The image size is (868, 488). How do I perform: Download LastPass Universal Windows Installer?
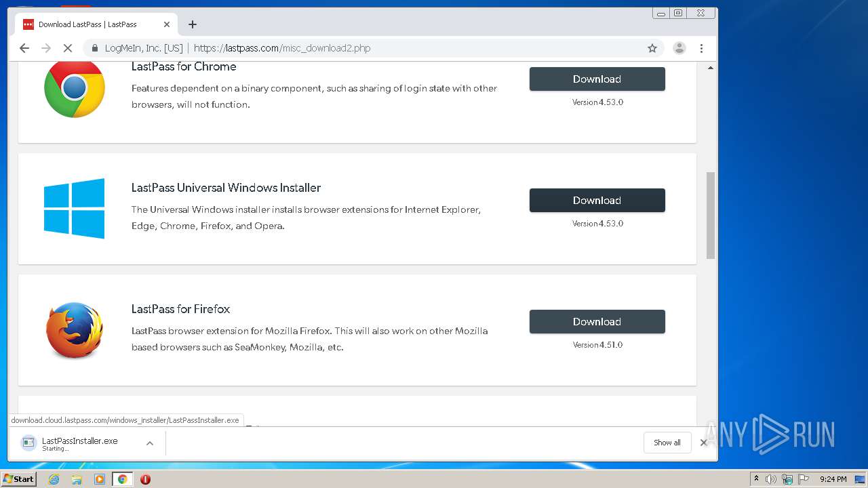point(597,200)
